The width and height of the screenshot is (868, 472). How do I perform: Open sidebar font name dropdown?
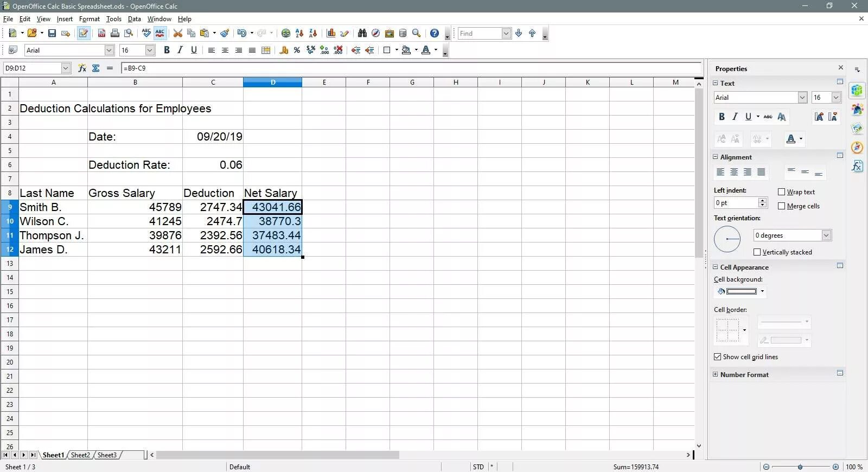pos(802,97)
